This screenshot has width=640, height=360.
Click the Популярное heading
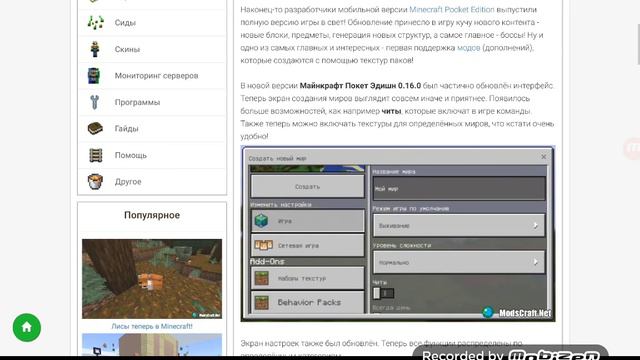tap(152, 215)
